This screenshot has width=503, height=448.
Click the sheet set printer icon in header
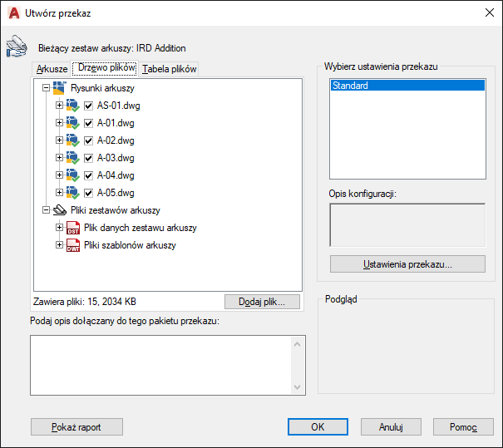(x=17, y=47)
